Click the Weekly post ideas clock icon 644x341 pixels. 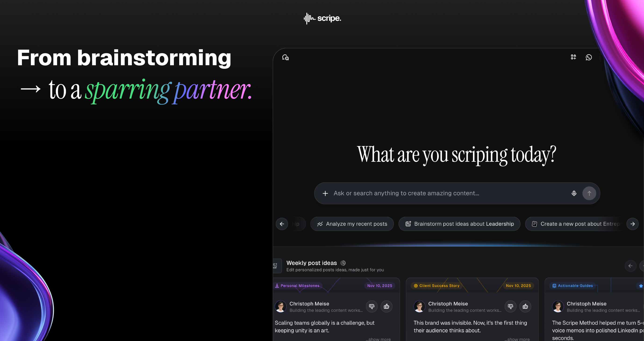click(343, 263)
